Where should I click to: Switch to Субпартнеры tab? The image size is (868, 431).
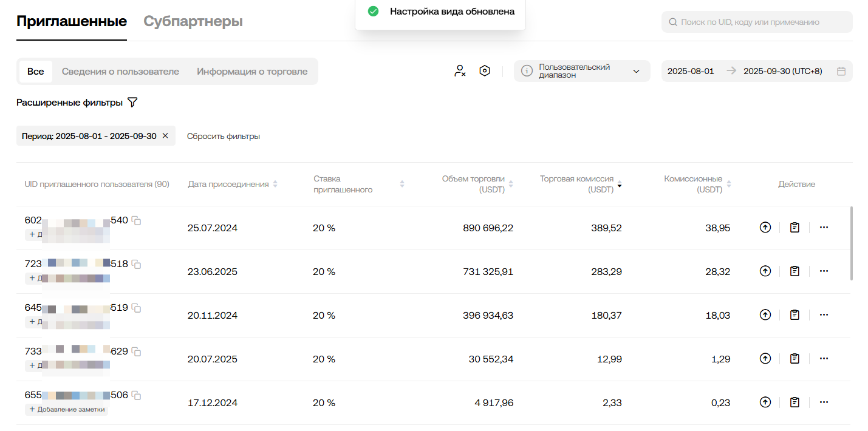193,22
